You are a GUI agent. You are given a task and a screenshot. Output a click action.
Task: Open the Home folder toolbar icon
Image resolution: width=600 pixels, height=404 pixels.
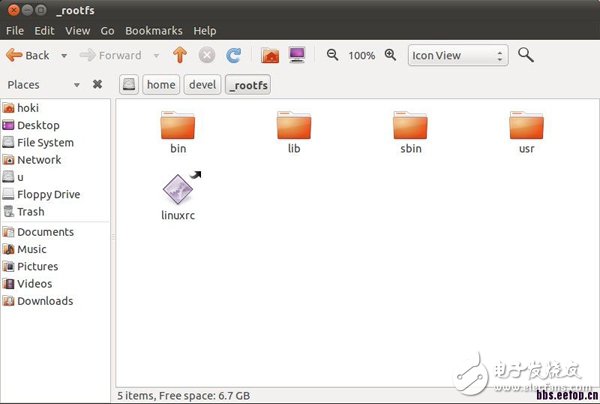click(270, 55)
